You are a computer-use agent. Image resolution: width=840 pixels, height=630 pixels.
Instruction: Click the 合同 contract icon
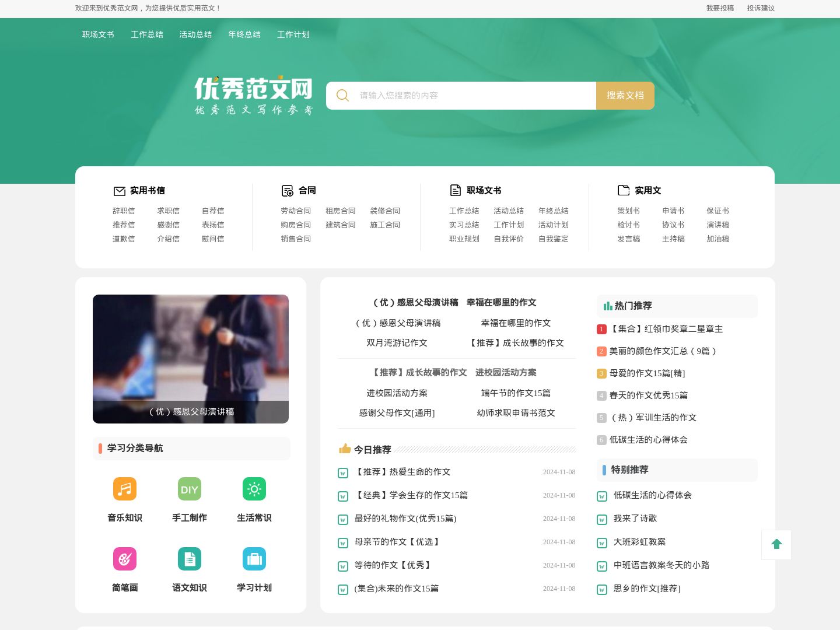[288, 191]
